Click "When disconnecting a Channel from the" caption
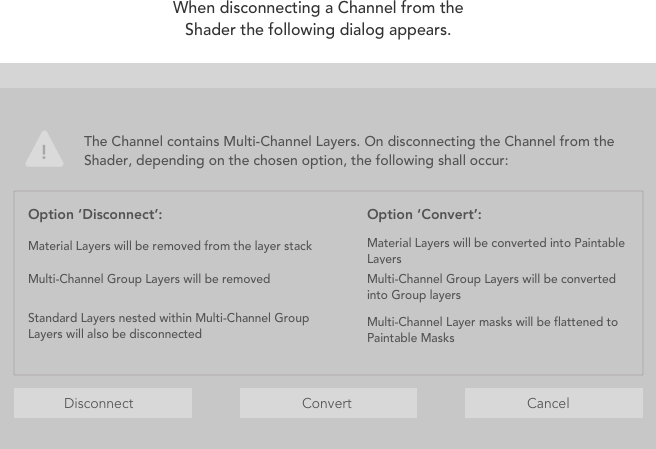This screenshot has width=656, height=449. tap(317, 8)
